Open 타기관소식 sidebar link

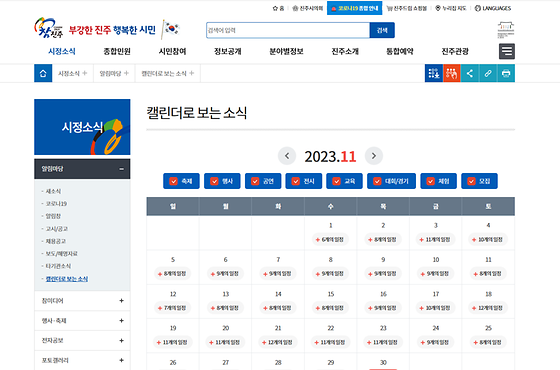tap(58, 266)
